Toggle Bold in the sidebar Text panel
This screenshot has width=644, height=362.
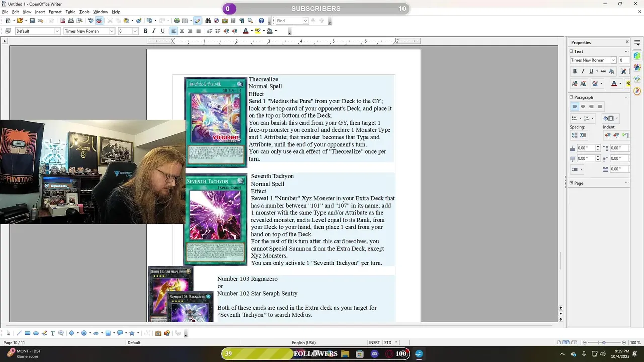point(575,71)
